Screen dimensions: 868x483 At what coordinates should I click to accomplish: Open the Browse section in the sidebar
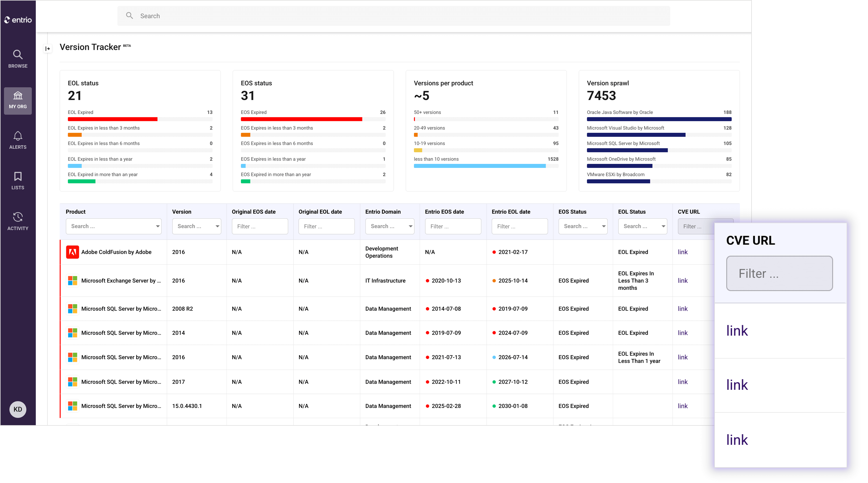pos(18,59)
